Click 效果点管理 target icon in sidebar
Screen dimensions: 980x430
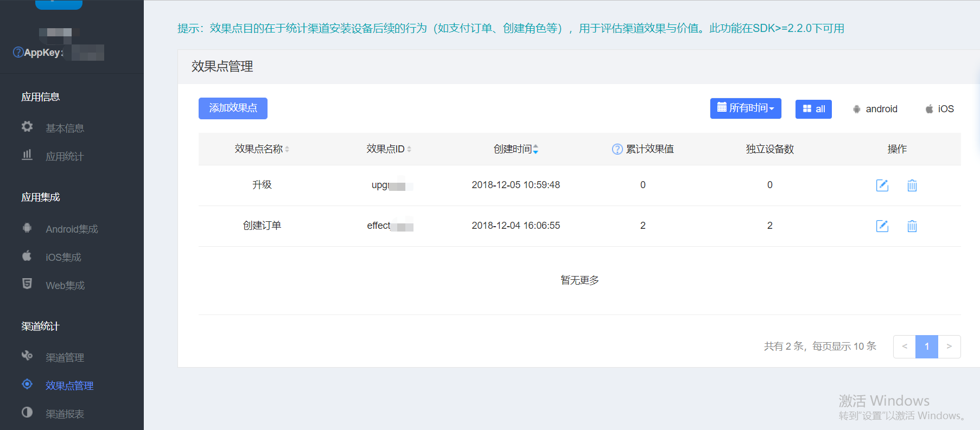[x=27, y=384]
